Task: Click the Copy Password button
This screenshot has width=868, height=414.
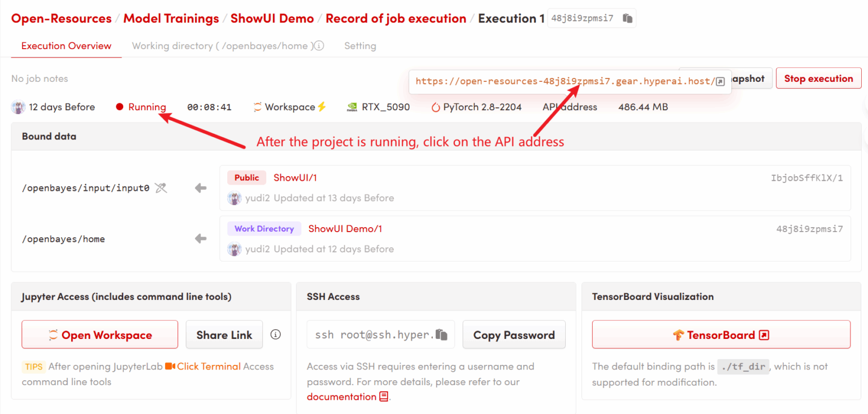Action: coord(514,335)
